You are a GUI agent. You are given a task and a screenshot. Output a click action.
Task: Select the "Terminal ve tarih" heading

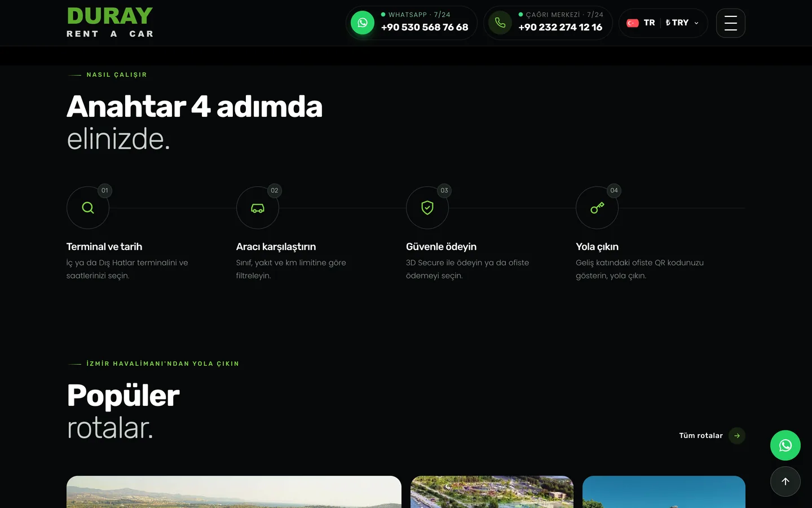104,247
